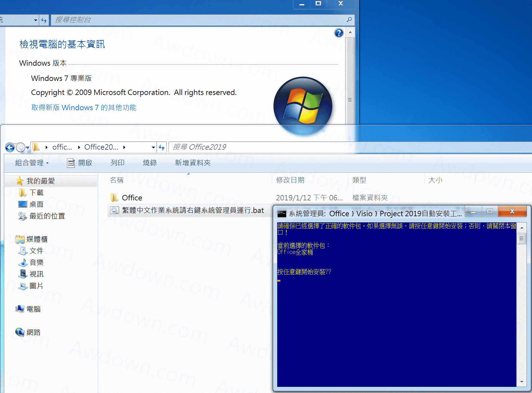This screenshot has width=532, height=393.
Task: Select Desktop (桌面) in the navigation pane
Action: point(36,204)
